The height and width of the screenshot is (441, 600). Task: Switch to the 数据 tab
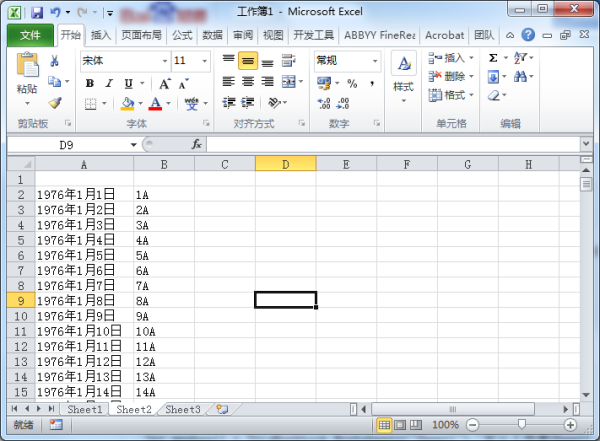212,35
